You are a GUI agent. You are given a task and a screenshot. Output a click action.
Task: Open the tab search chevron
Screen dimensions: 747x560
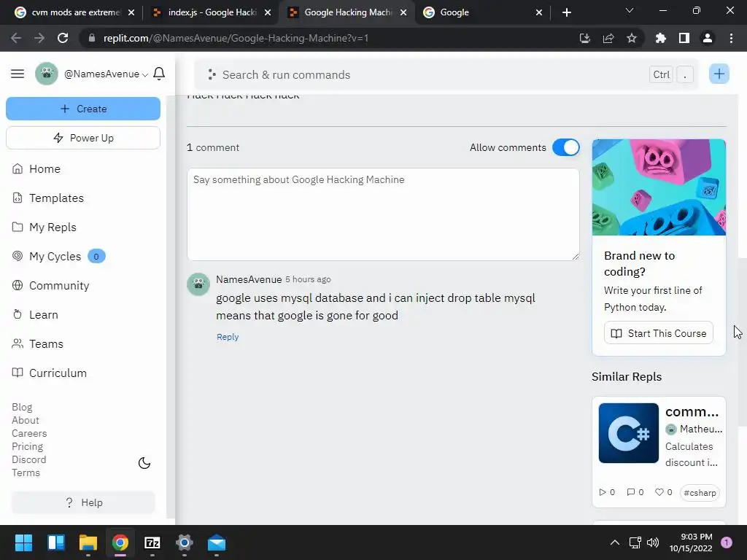630,10
